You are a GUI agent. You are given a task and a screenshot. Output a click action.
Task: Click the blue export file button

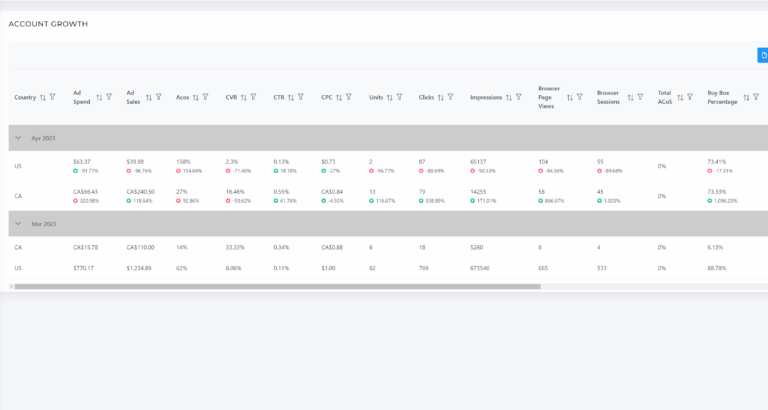tap(763, 55)
